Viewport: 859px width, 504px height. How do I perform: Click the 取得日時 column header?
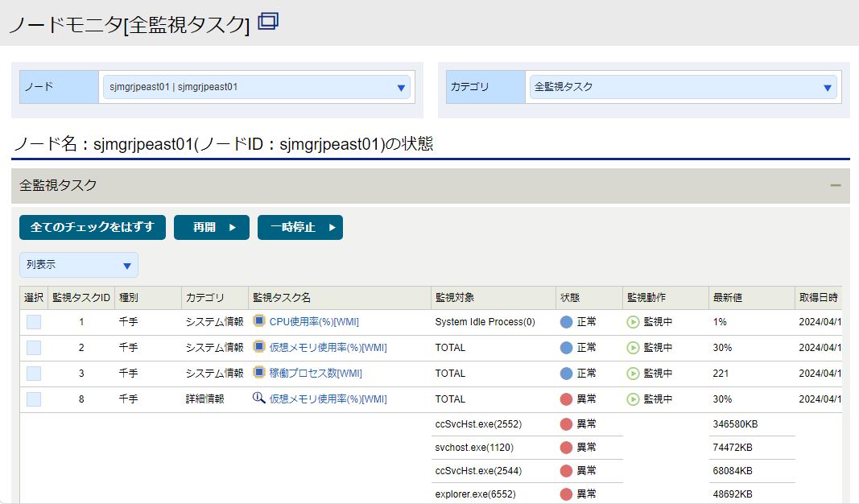click(x=819, y=297)
